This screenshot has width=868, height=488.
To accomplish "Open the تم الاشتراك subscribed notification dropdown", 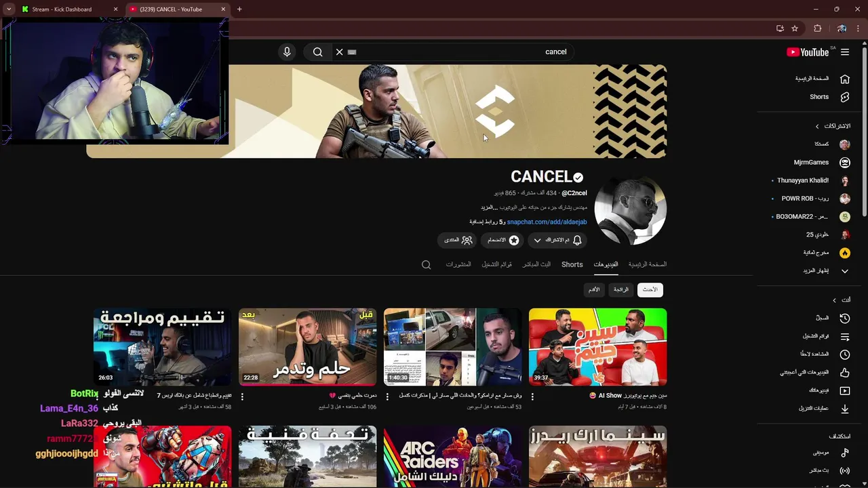I will click(x=557, y=241).
